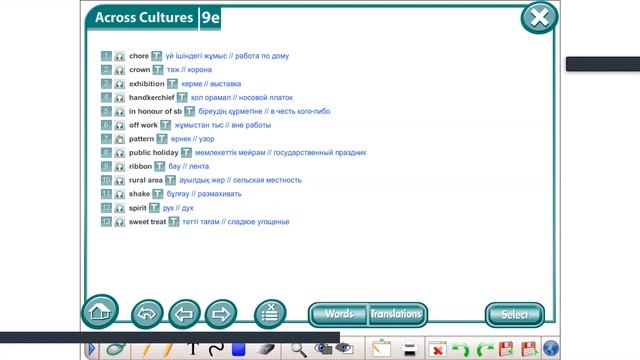Screen dimensions: 640x360
Task: Click the Translations button
Action: [396, 314]
